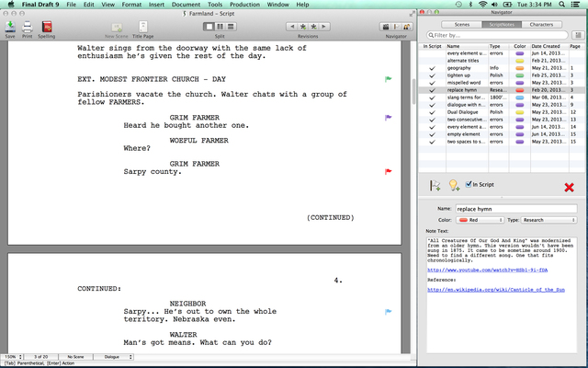Viewport: 588px width, 368px height.
Task: Go to previous revision arrow
Action: coord(292,27)
